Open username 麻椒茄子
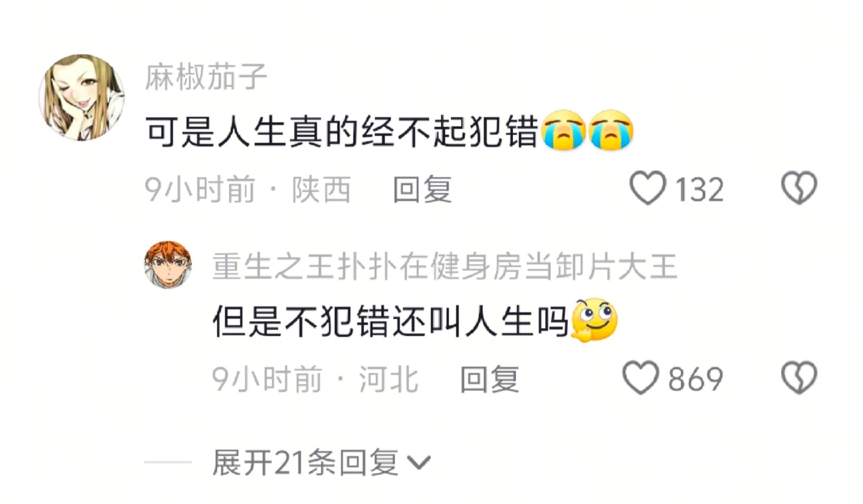 tap(206, 77)
